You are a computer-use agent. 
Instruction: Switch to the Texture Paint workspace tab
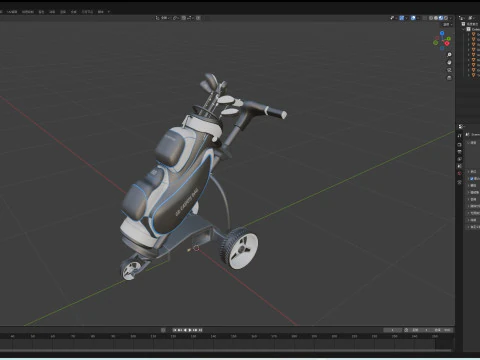point(28,12)
